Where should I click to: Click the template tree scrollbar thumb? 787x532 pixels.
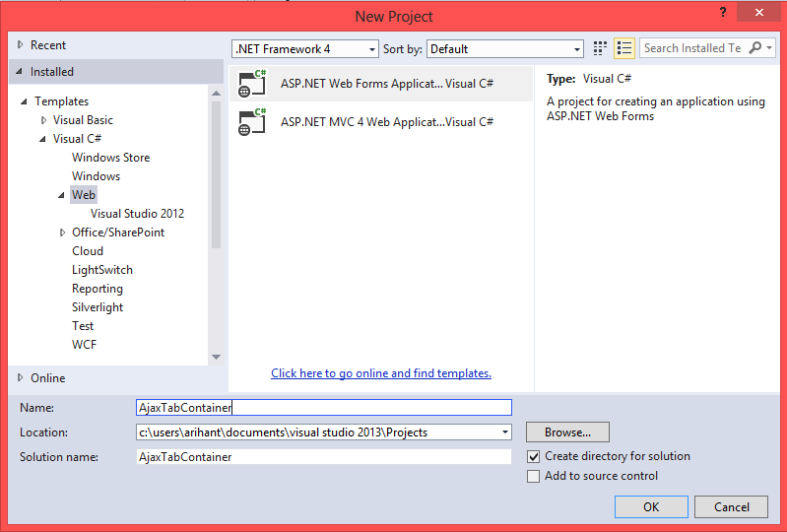coord(217,175)
